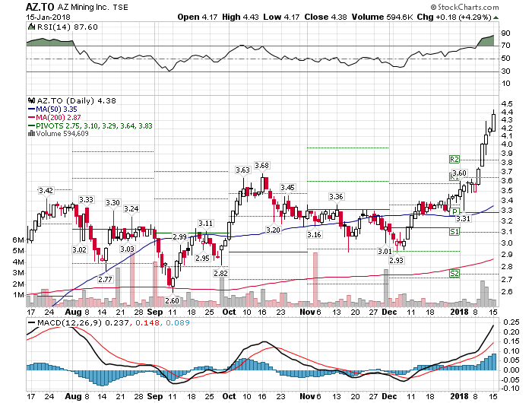Click the 3.02 price label
This screenshot has width=532, height=403.
79,250
